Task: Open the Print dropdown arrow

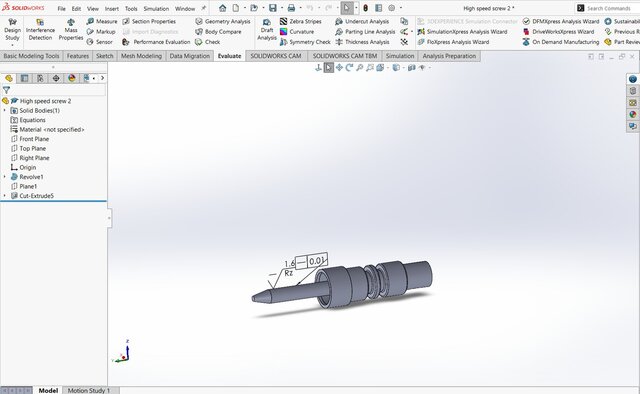Action: click(x=300, y=8)
